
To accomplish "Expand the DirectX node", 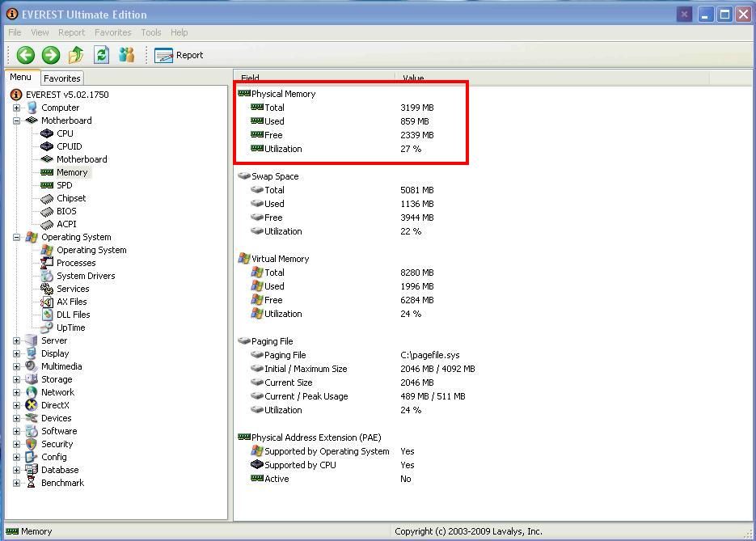I will point(16,405).
